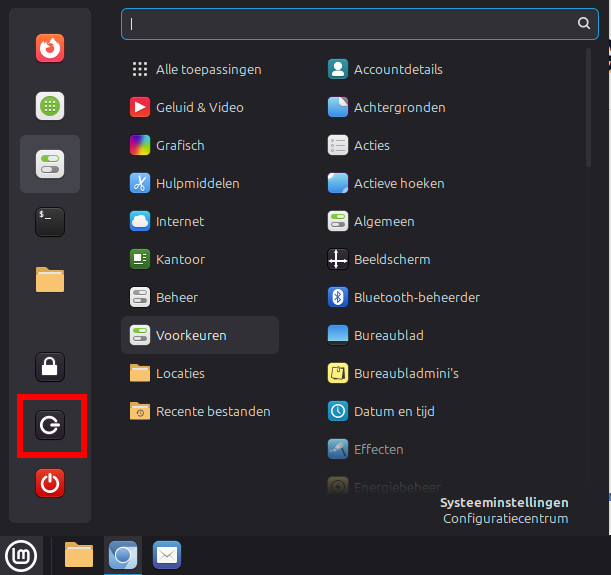Launch Datum en tijd preferences

click(394, 412)
